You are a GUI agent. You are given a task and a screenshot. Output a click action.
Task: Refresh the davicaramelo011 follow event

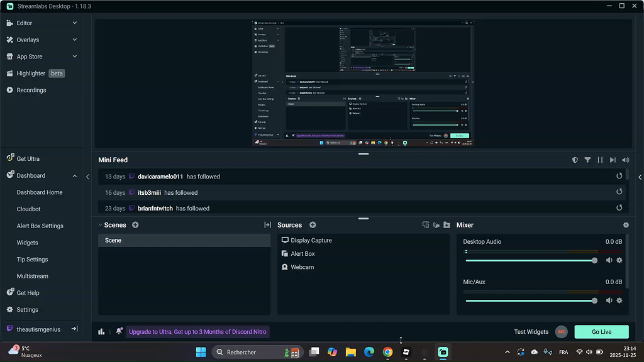coord(619,176)
